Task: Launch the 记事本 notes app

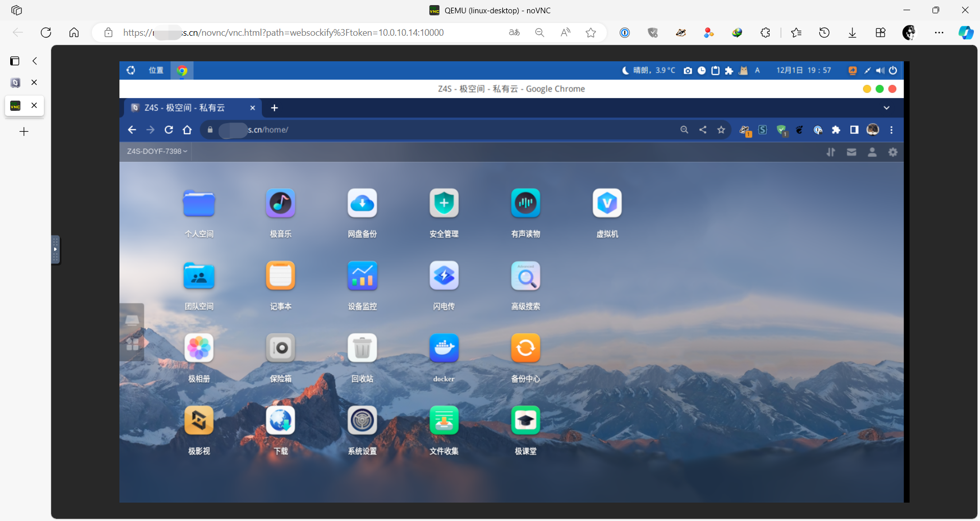Action: click(x=281, y=276)
